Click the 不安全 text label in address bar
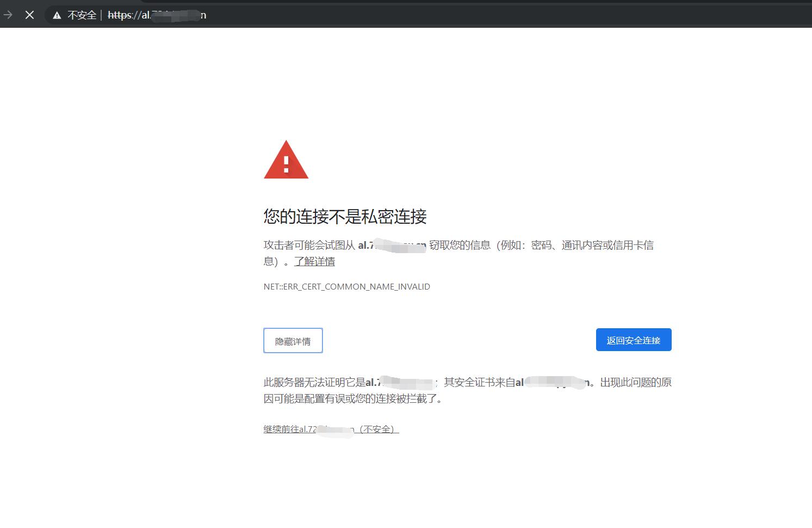 pyautogui.click(x=80, y=15)
